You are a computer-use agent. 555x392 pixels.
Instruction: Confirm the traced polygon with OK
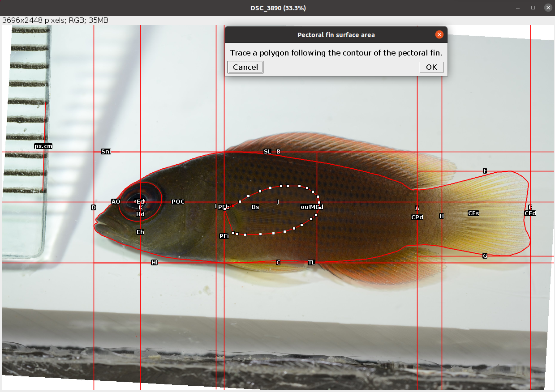(430, 67)
